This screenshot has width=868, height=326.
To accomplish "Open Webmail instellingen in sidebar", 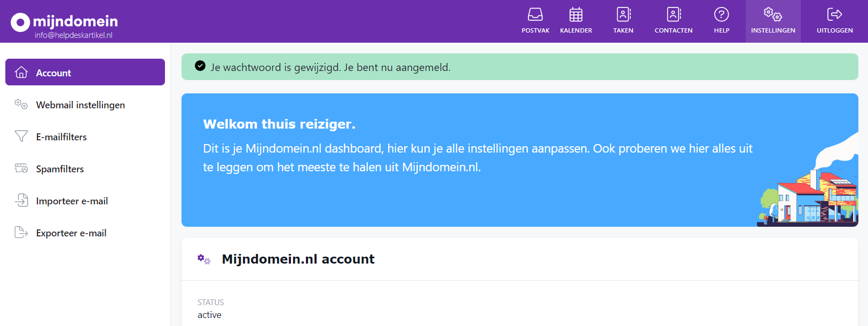I will [x=80, y=105].
